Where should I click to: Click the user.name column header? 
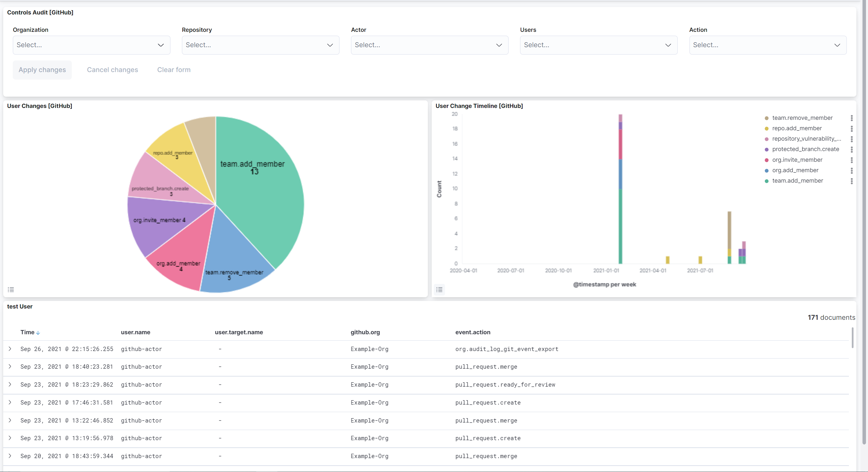(135, 332)
